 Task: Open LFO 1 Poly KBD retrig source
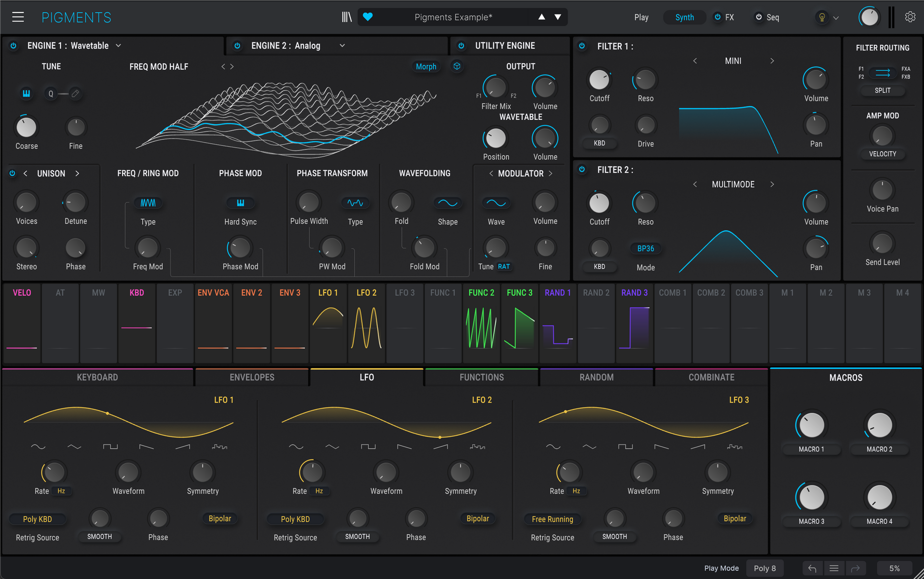tap(38, 519)
